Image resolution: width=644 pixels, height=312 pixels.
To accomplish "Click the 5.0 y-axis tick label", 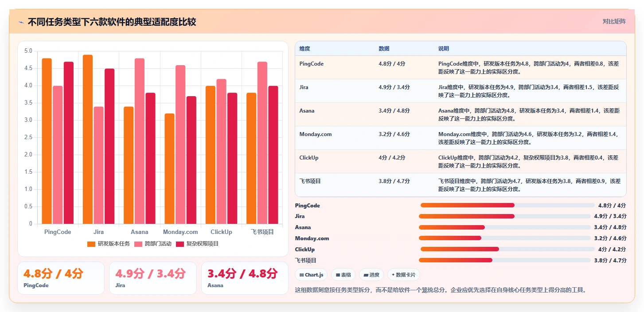I will [28, 51].
